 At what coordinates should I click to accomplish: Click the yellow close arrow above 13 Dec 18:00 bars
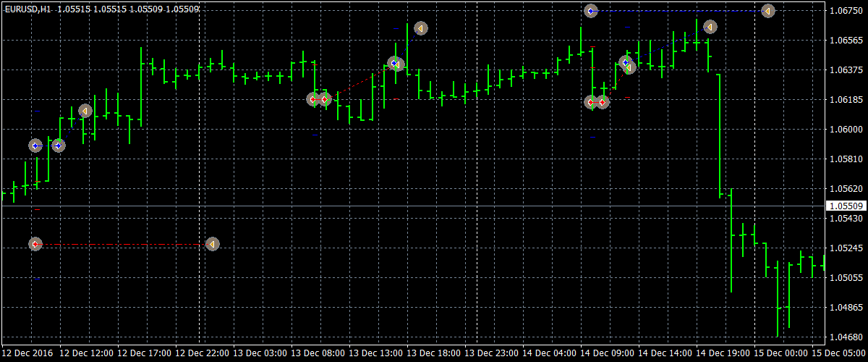coord(420,28)
